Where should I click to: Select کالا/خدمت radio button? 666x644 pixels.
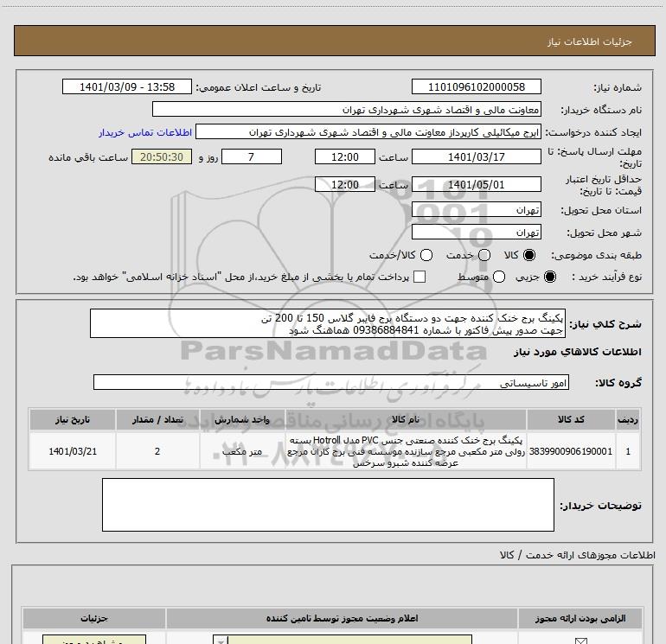click(426, 255)
